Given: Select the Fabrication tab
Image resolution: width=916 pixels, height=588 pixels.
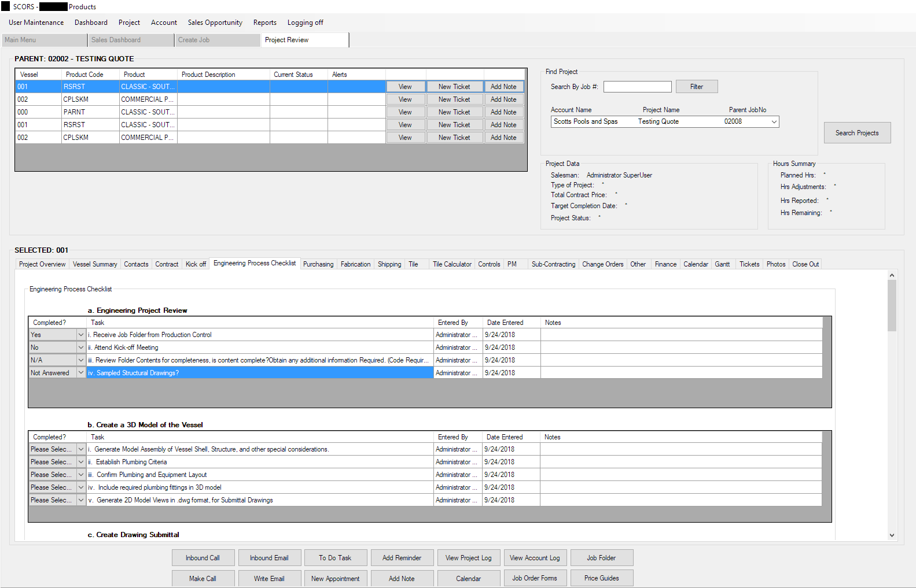Looking at the screenshot, I should tap(355, 264).
